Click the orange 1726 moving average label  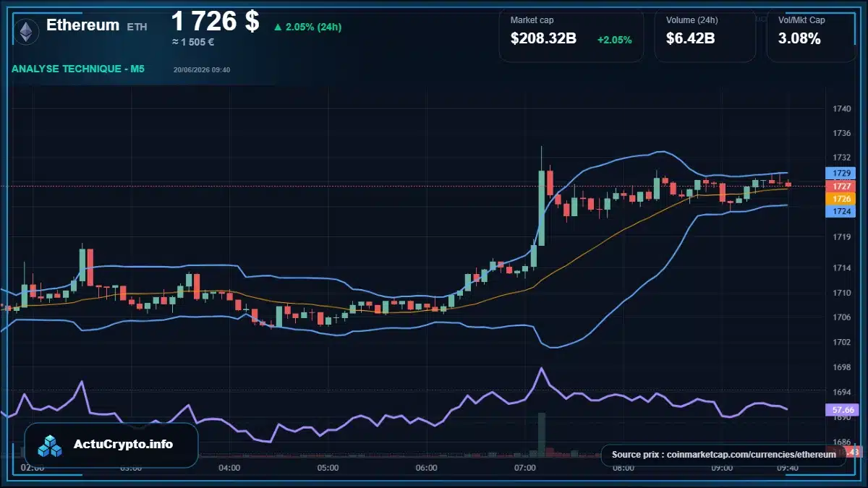coord(841,199)
